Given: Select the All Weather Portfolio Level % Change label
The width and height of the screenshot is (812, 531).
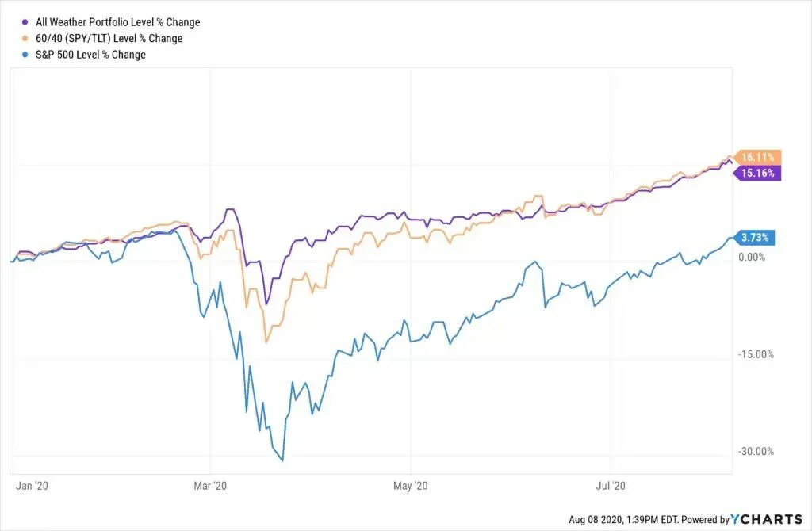Looking at the screenshot, I should (117, 22).
